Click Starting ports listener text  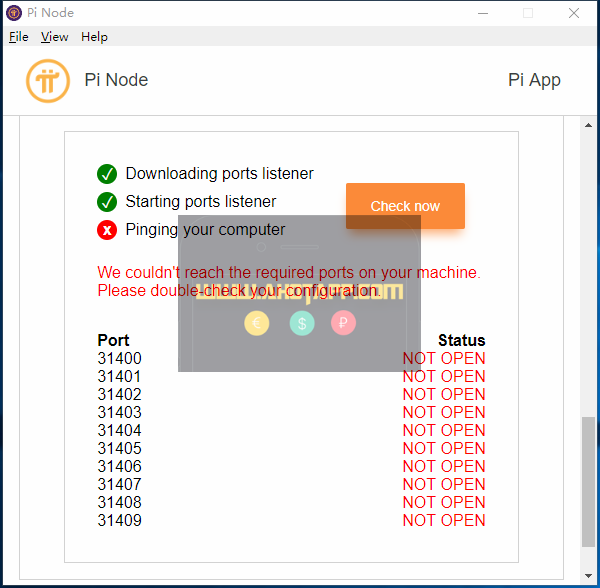pos(201,202)
